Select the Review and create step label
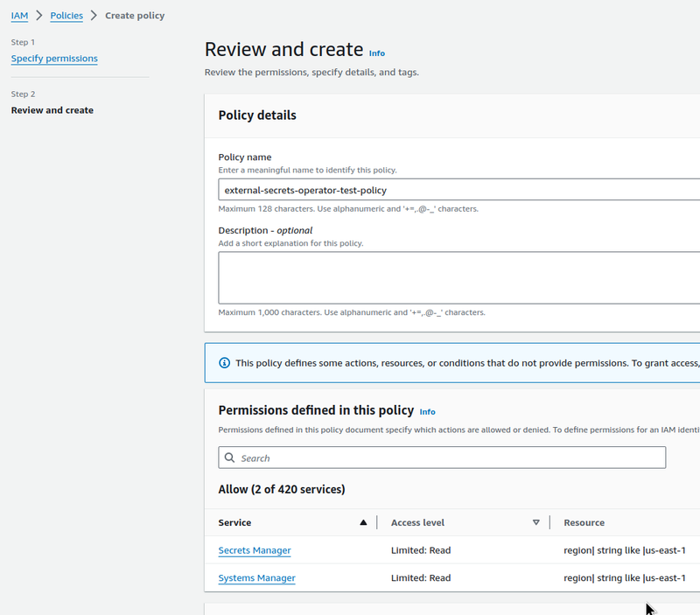 (x=52, y=110)
